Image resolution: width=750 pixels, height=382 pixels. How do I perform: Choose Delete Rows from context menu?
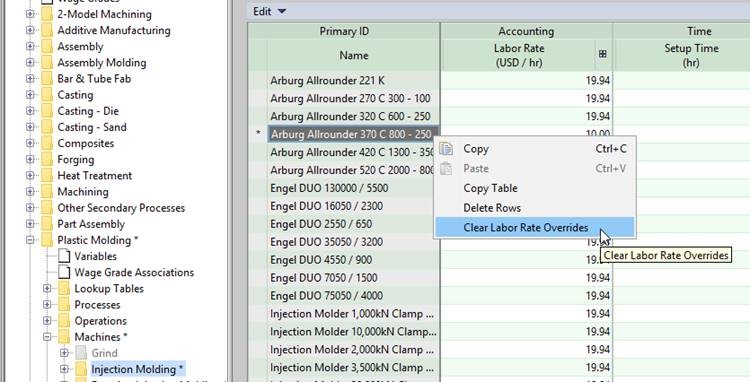click(x=535, y=208)
